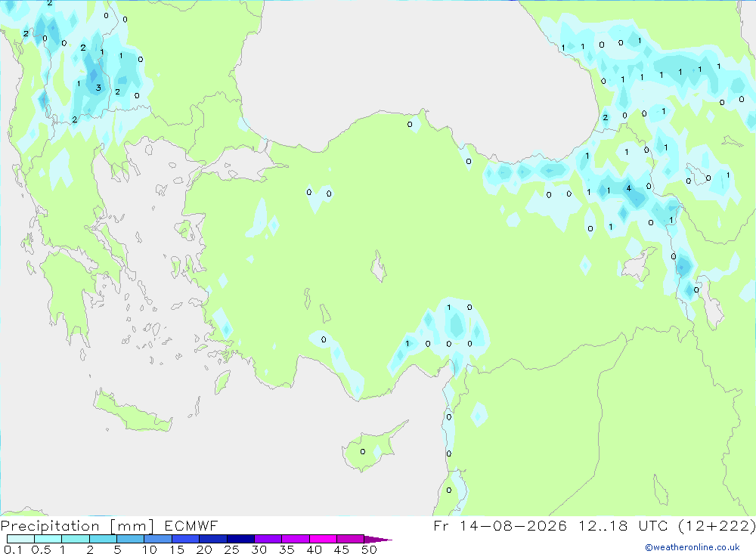This screenshot has width=756, height=554.
Task: Click the '10' legend scale label
Action: (x=150, y=549)
